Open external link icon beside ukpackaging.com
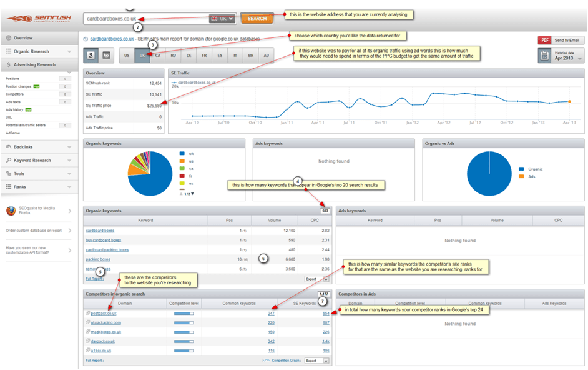 tap(88, 322)
